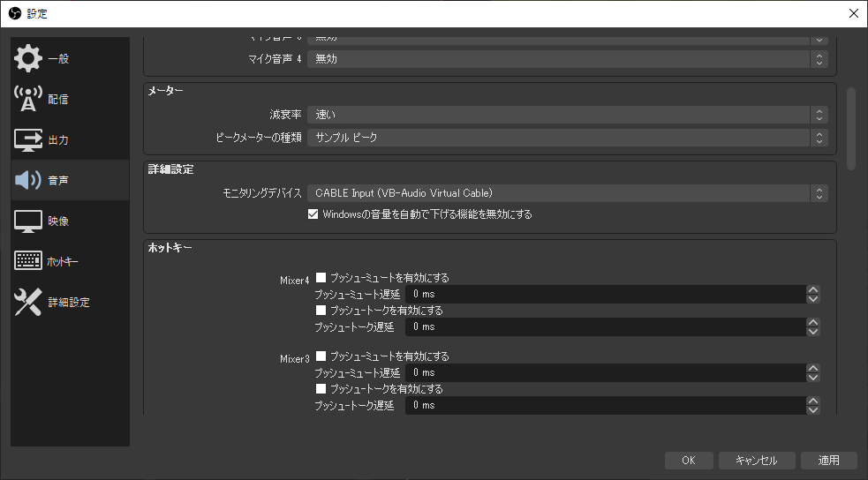Decrease Mixer3 プッシュ-ミュート遅延 with down arrow

[812, 377]
